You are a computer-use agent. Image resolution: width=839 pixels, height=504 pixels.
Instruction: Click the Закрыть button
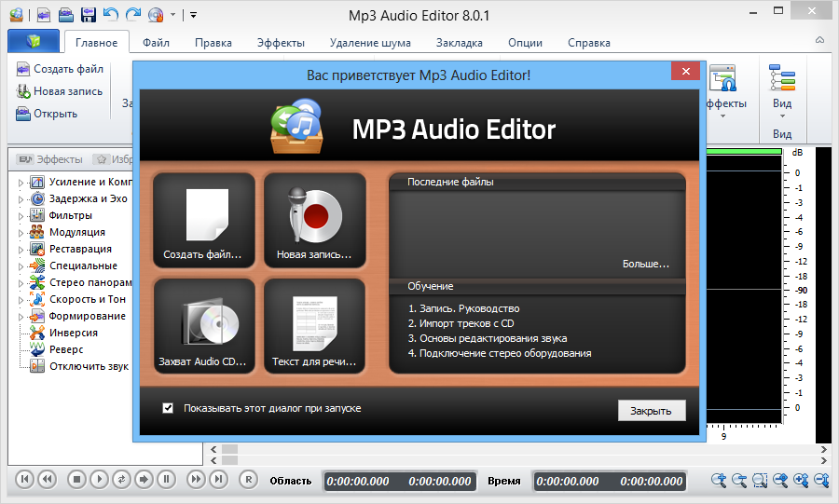pyautogui.click(x=652, y=411)
